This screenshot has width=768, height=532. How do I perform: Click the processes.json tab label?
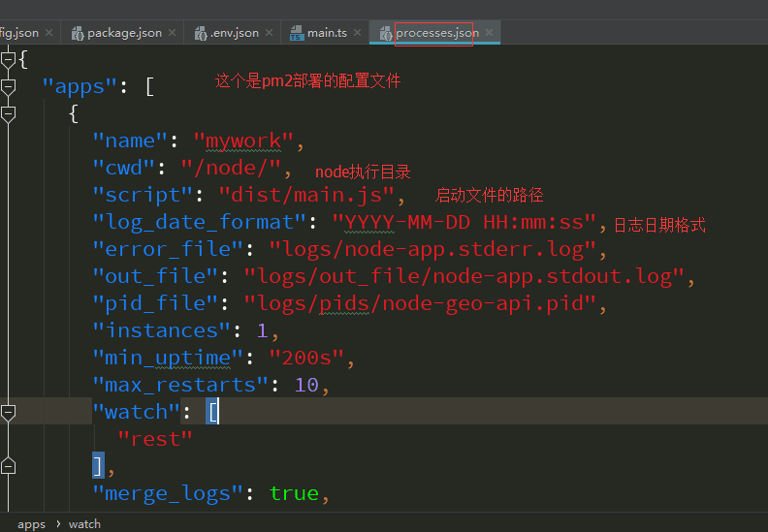pyautogui.click(x=436, y=33)
